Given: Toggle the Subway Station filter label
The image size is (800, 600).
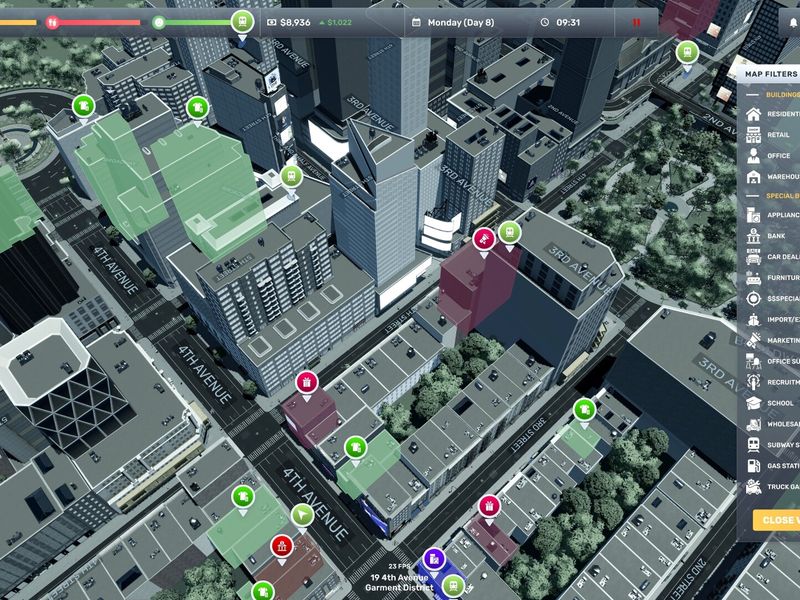Looking at the screenshot, I should 783,445.
